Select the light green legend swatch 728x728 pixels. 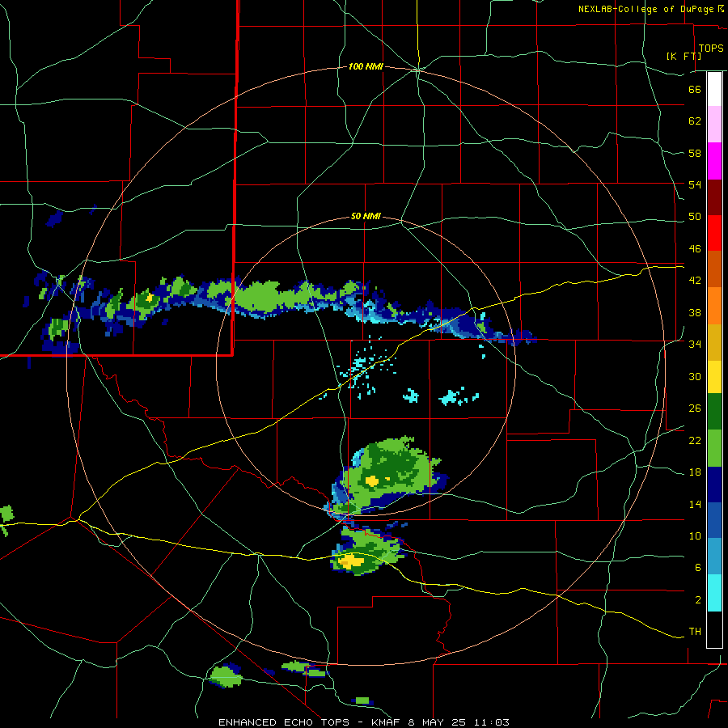(x=714, y=448)
